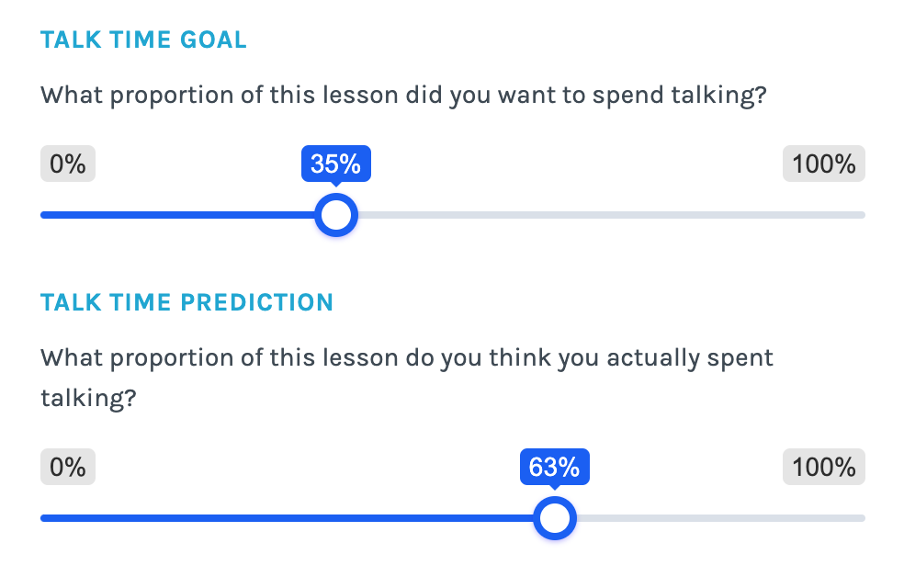904x588 pixels.
Task: Click the 100% label of goal slider
Action: [x=824, y=164]
